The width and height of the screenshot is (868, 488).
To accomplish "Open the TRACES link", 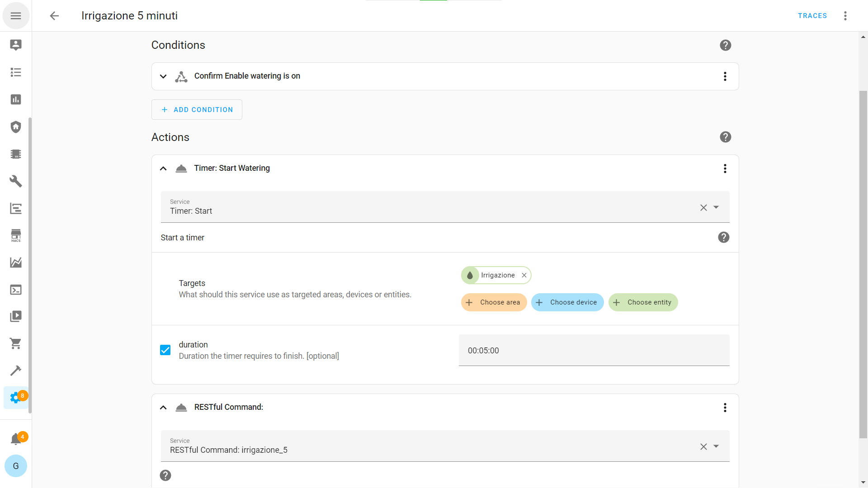I will pyautogui.click(x=812, y=16).
